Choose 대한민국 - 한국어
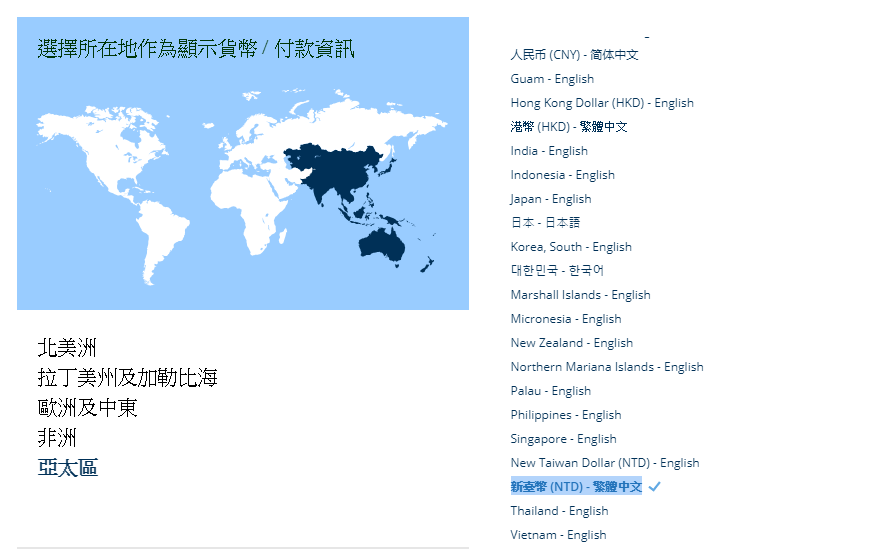The image size is (884, 550). (x=556, y=270)
